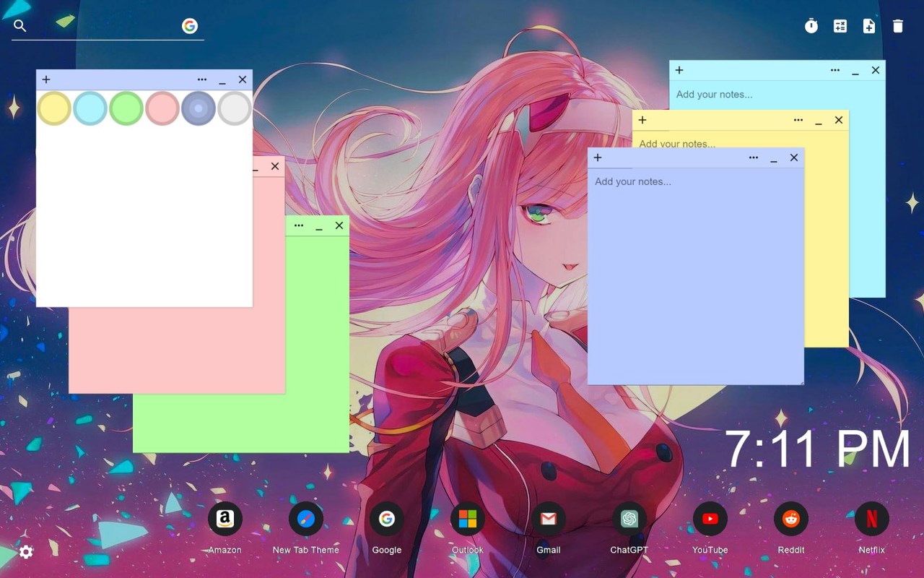Screen dimensions: 924x578
Task: Toggle the white note's three-dot menu
Action: (202, 79)
